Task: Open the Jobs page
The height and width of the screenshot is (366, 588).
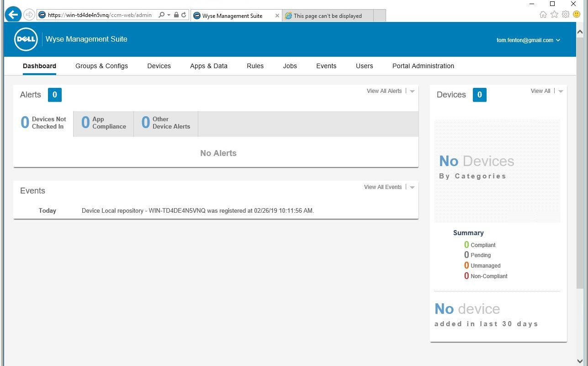Action: 290,66
